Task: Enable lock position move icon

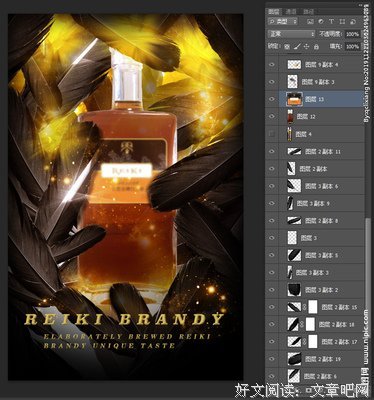Action: pos(307,47)
